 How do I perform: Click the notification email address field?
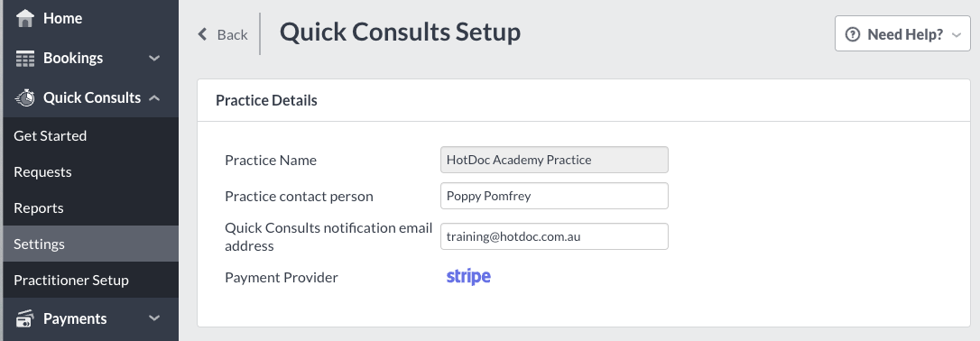pos(554,236)
